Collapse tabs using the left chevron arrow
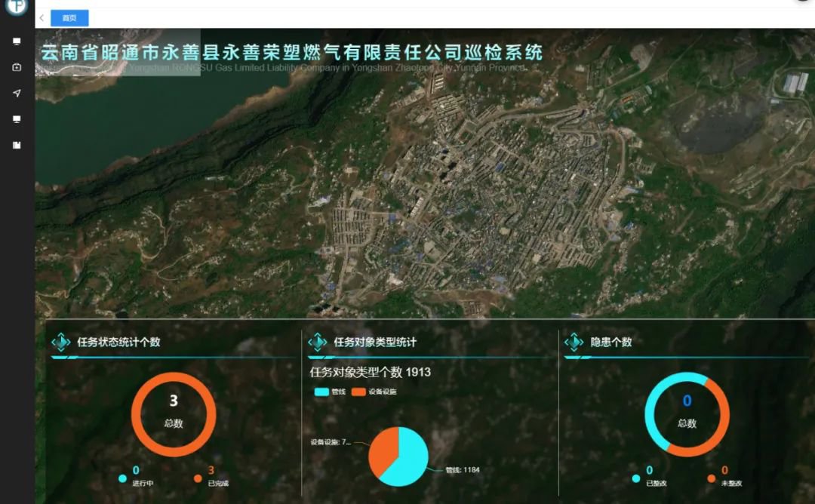The width and height of the screenshot is (815, 504). pos(42,18)
